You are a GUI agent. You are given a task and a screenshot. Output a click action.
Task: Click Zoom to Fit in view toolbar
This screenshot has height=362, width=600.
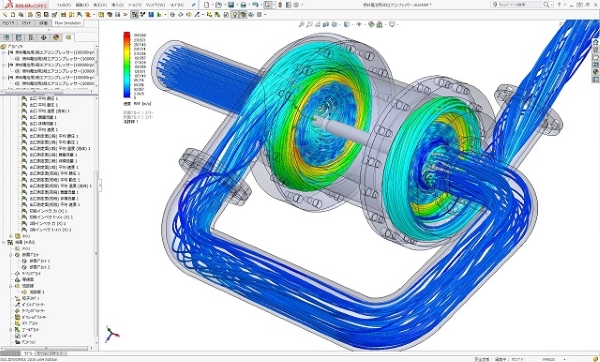302,24
